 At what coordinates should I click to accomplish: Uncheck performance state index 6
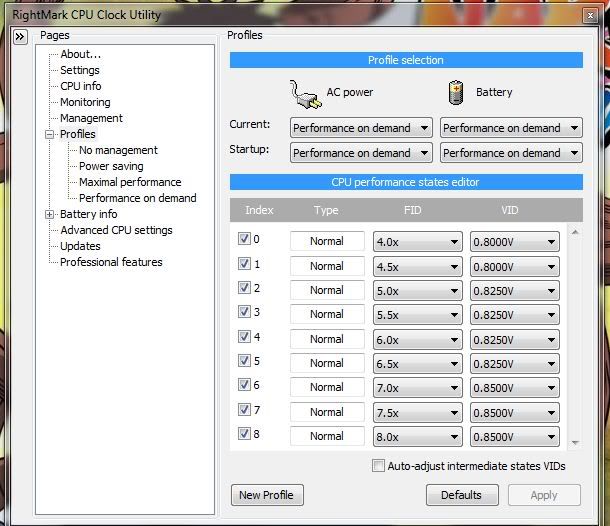click(x=244, y=385)
